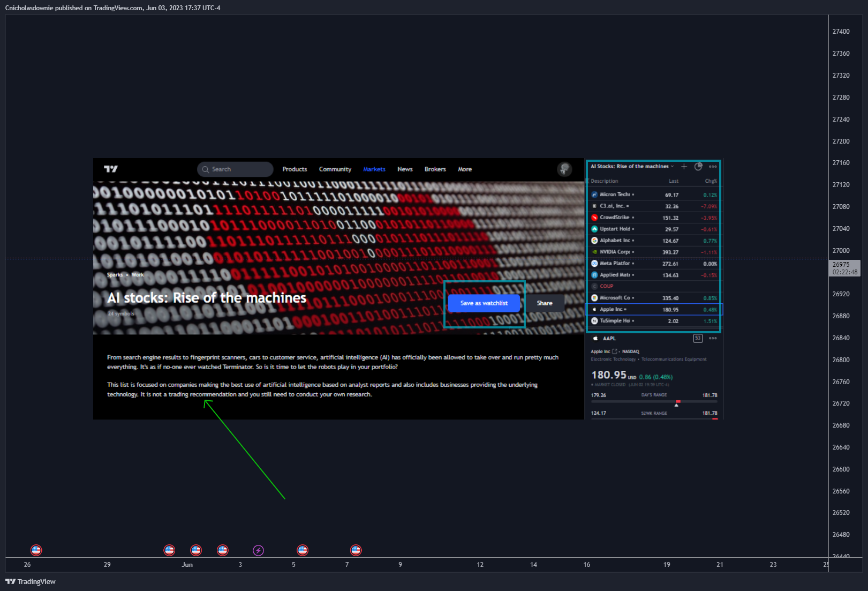This screenshot has width=868, height=591.
Task: Click the Apple logo beside AAPL heading
Action: click(x=595, y=339)
